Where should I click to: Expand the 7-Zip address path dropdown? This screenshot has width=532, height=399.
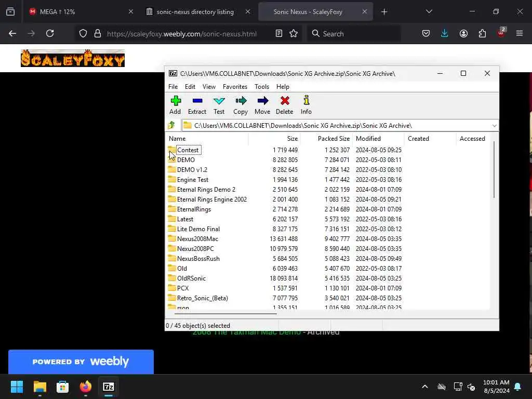pyautogui.click(x=495, y=126)
